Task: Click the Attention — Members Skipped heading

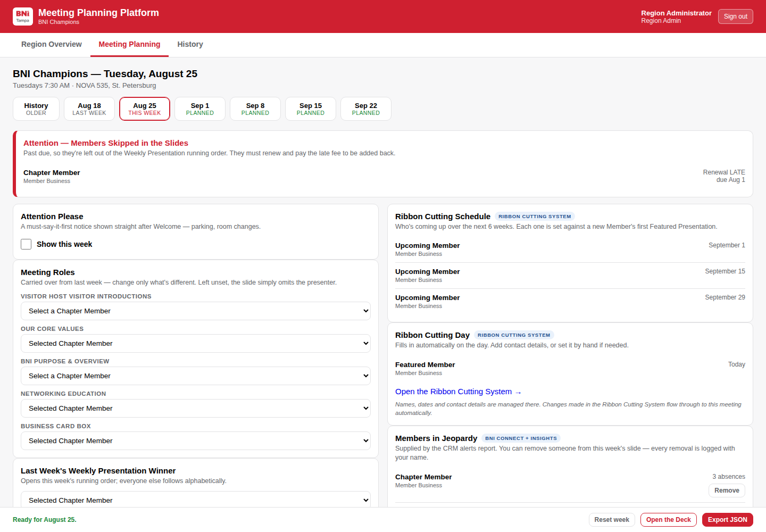Action: [106, 143]
